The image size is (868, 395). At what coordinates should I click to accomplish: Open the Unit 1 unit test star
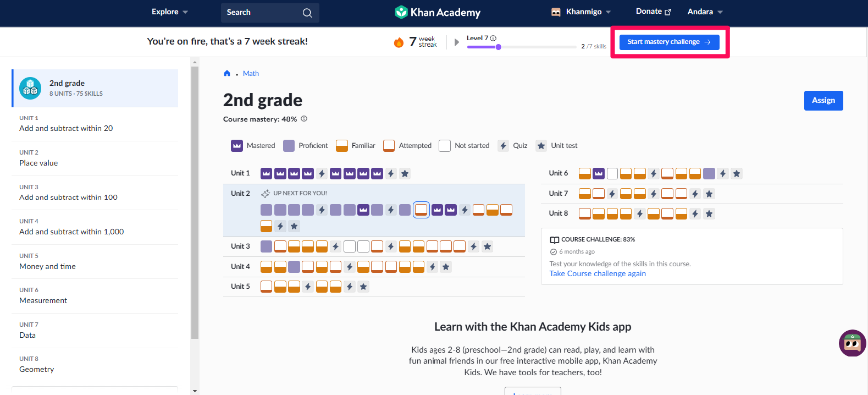[x=405, y=174]
